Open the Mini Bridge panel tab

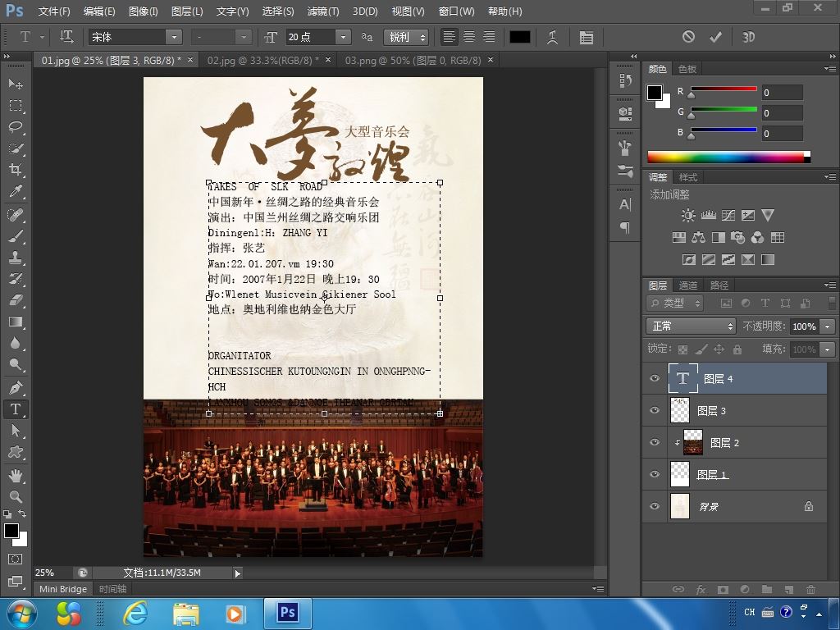click(63, 589)
